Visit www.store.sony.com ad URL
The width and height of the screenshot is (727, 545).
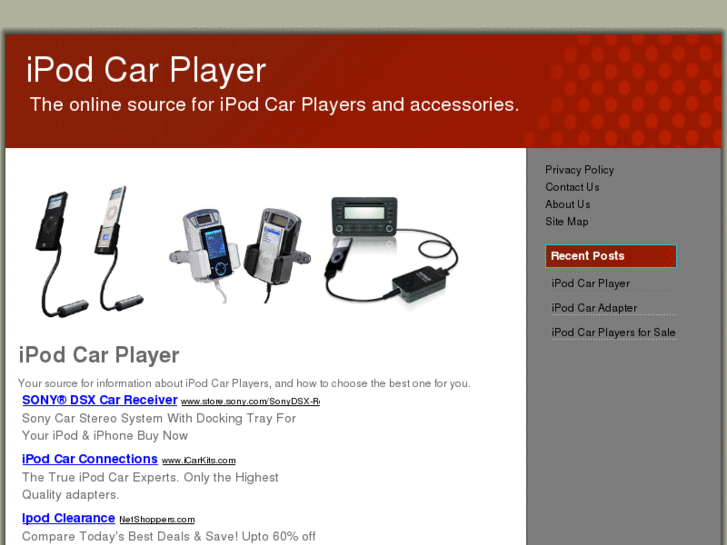[x=250, y=401]
